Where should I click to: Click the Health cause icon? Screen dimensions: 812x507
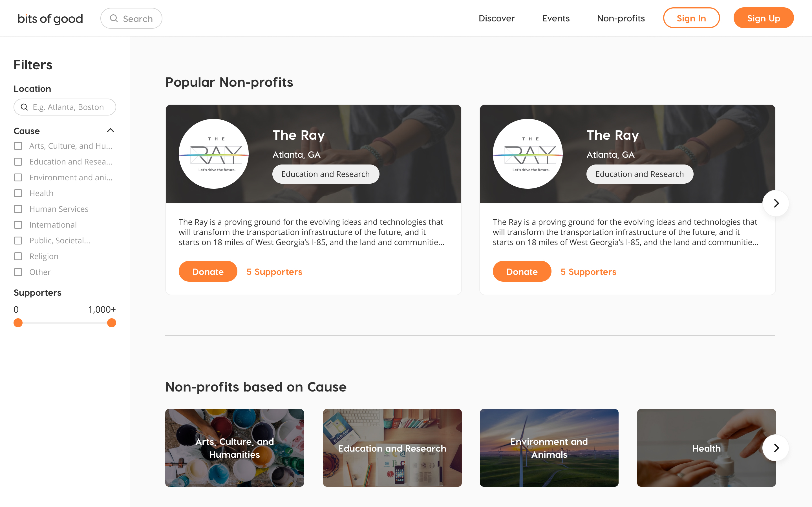click(x=706, y=448)
